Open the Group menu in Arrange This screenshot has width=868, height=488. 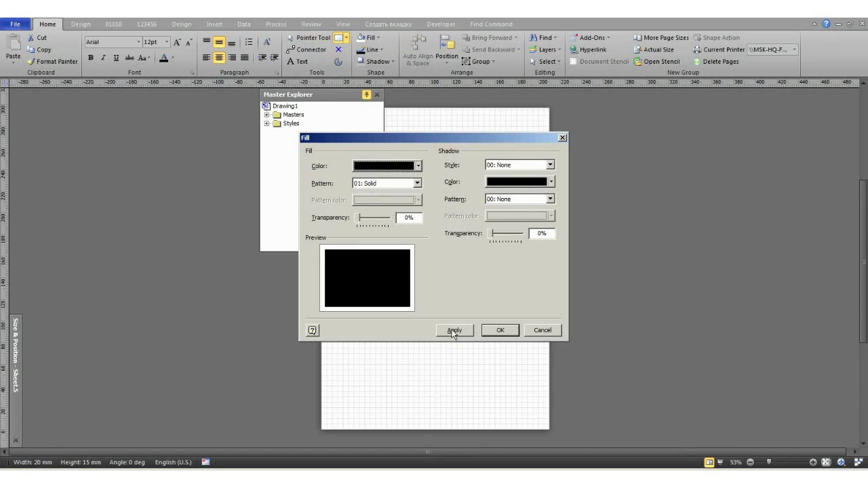tap(479, 61)
